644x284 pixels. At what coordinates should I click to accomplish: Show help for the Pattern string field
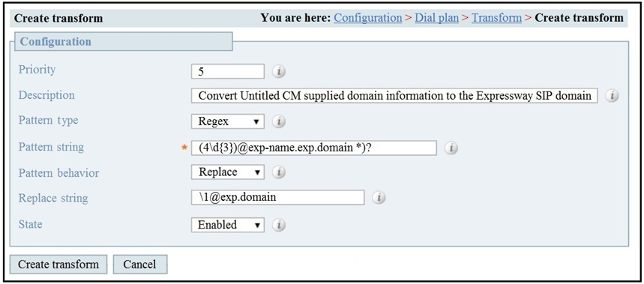pos(451,148)
